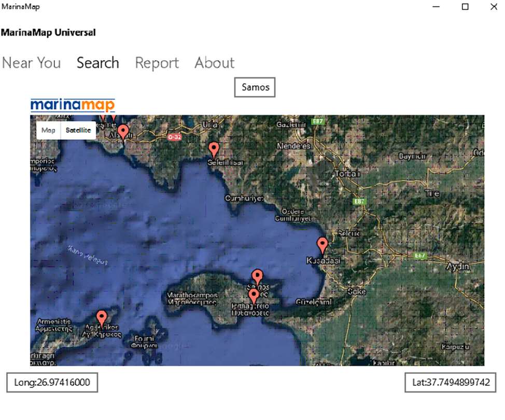The image size is (505, 420).
Task: Select the Pythagoreio marina pin
Action: tap(254, 296)
